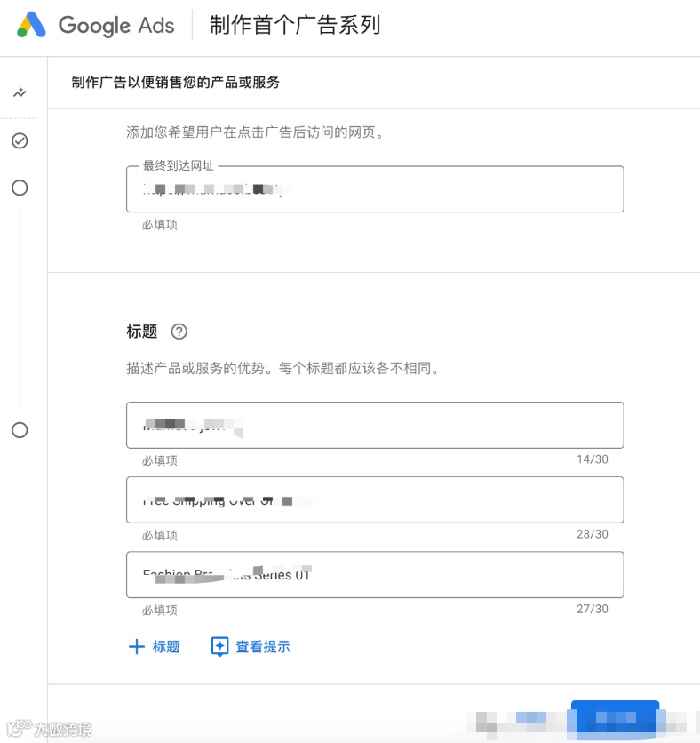Image resolution: width=700 pixels, height=743 pixels.
Task: Select the trend arrow step icon in sidebar
Action: pos(20,92)
